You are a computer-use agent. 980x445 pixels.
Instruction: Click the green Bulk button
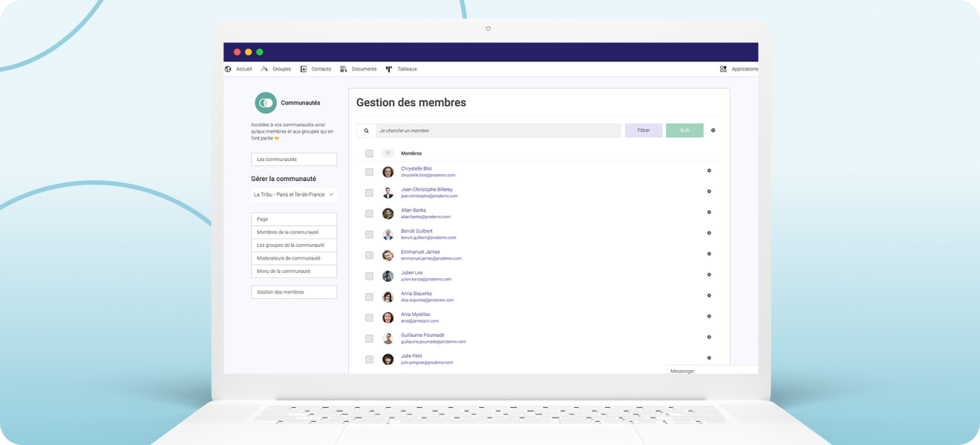(x=685, y=131)
